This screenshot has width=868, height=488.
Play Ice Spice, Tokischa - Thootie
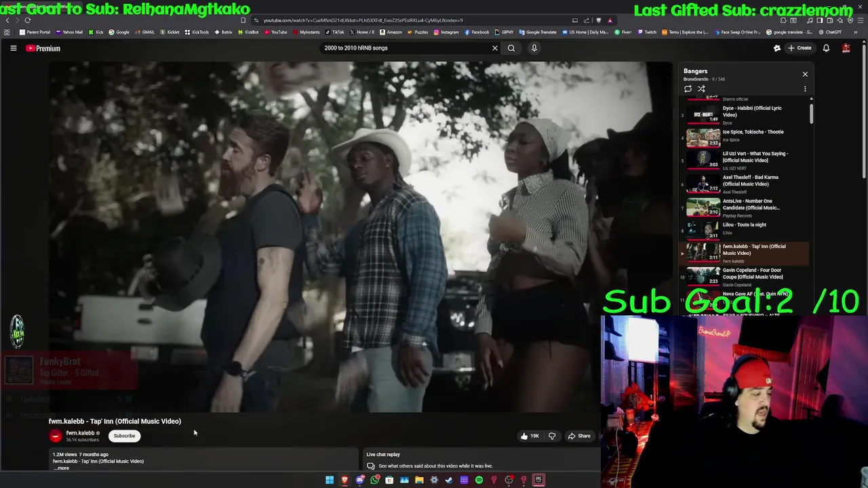pos(744,137)
